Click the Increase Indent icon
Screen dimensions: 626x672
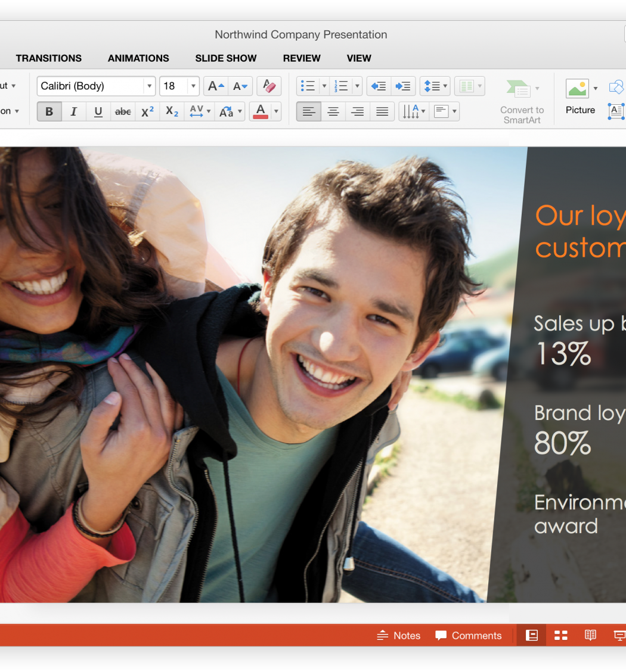403,86
